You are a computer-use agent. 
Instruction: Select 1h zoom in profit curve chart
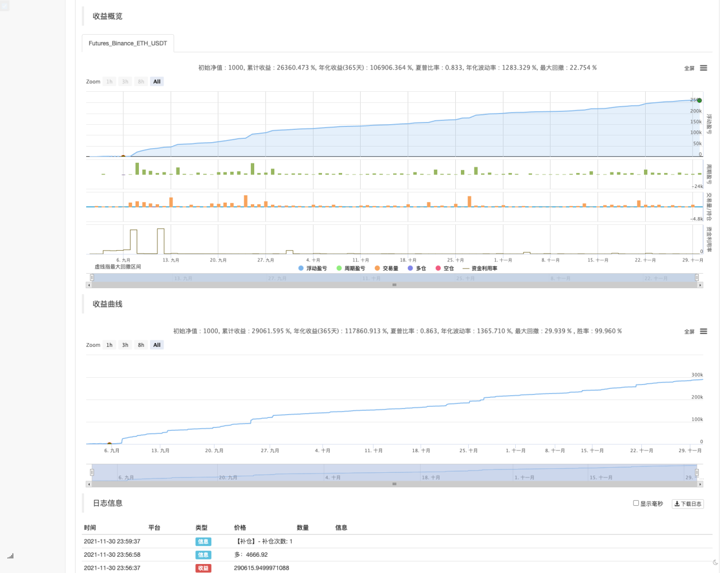(110, 345)
